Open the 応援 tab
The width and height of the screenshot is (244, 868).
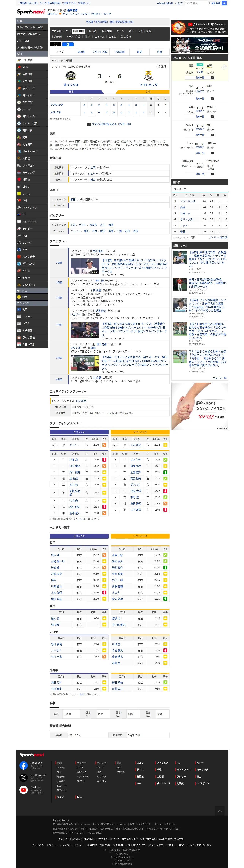[159, 52]
